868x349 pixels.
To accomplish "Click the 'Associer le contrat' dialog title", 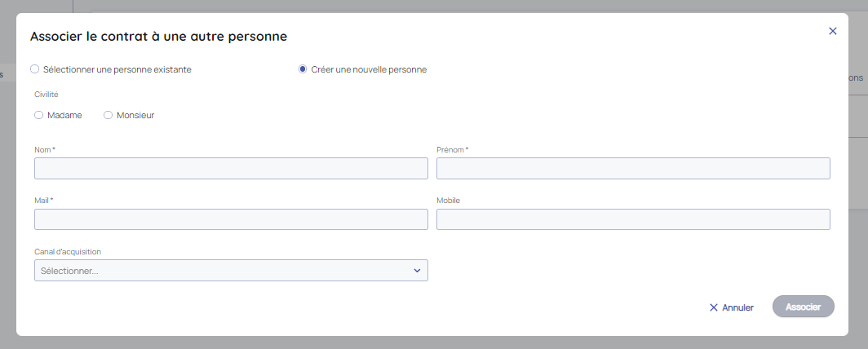I will pyautogui.click(x=158, y=36).
